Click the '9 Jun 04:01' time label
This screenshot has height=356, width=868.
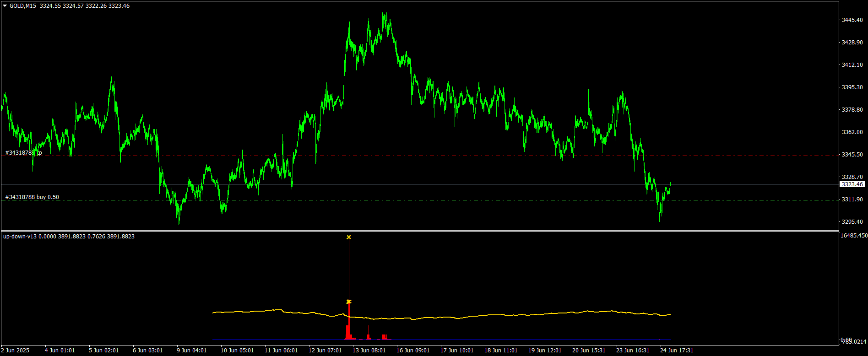pos(191,351)
